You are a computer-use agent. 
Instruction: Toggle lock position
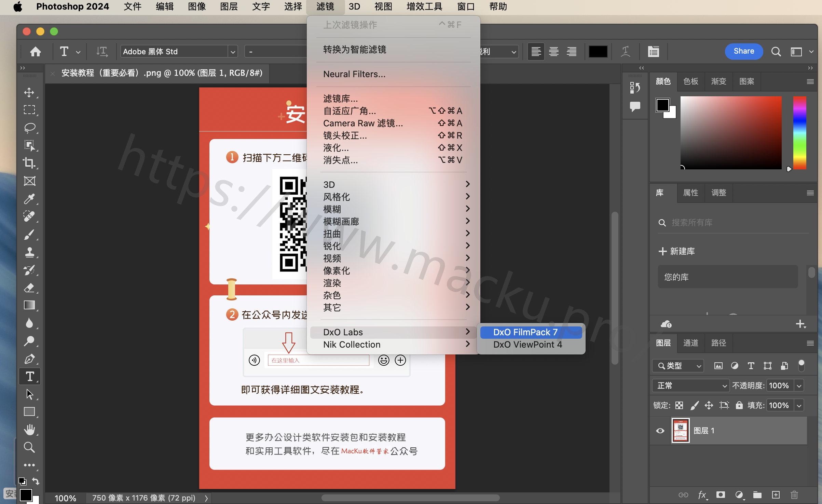709,405
